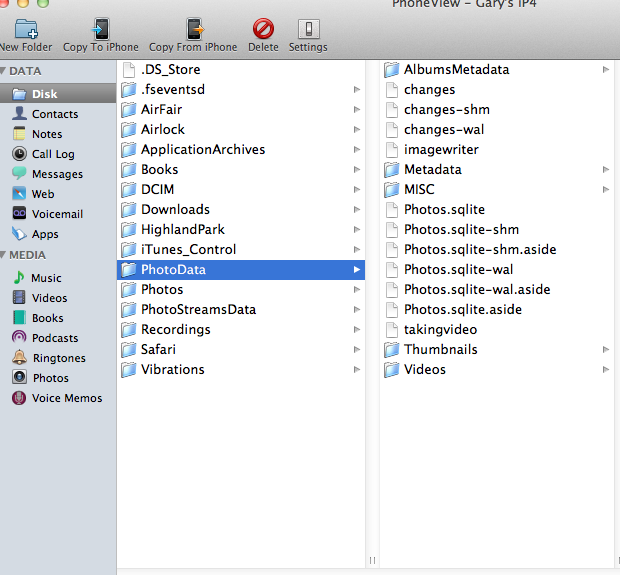The height and width of the screenshot is (575, 620).
Task: Select the iTunes_Control folder
Action: tap(241, 250)
